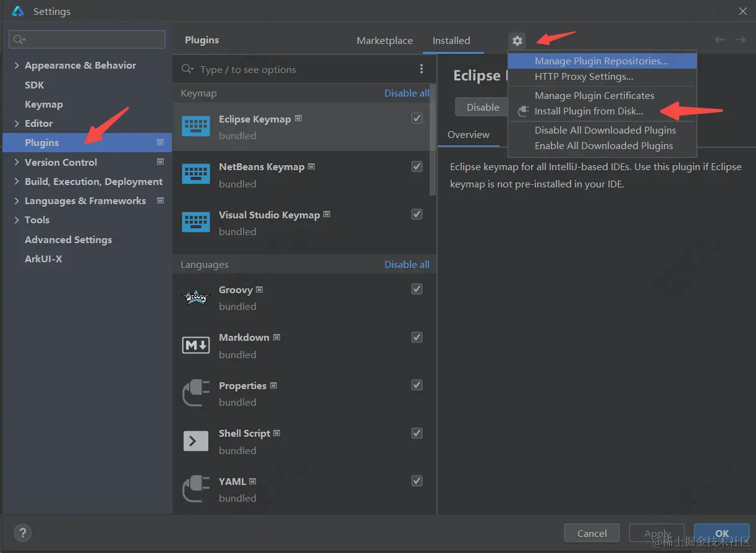Click the bundled marker beside Shell Script name
This screenshot has height=553, width=756.
(x=277, y=433)
